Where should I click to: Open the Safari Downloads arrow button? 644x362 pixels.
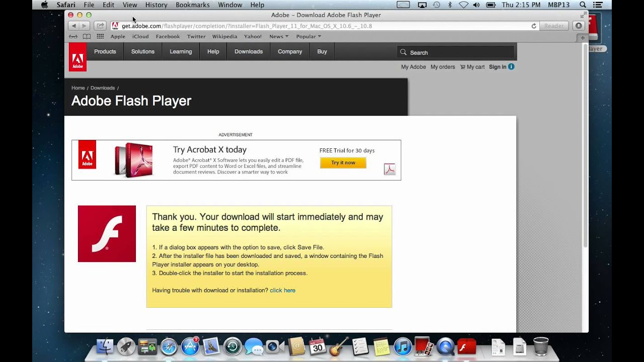[579, 26]
